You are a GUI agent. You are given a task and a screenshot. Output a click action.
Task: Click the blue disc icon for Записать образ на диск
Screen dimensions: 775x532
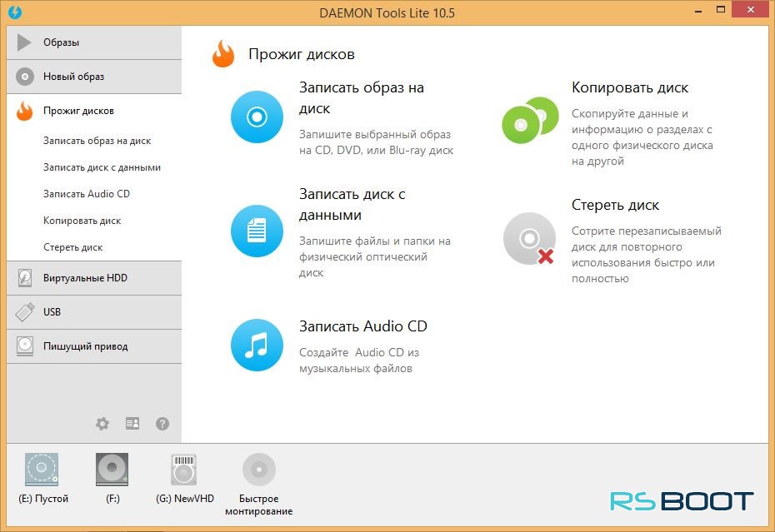pyautogui.click(x=257, y=117)
